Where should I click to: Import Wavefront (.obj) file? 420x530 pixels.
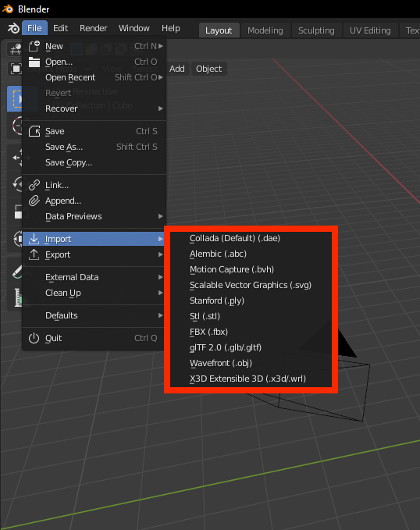click(251, 363)
